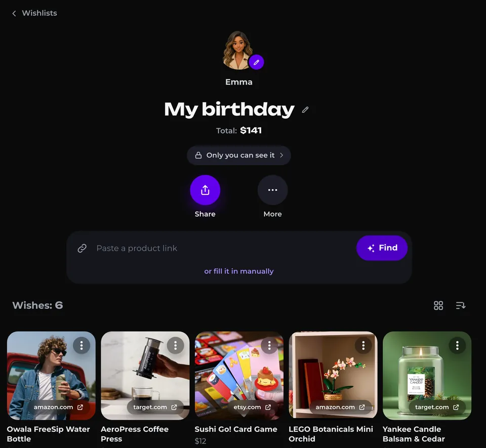Image resolution: width=486 pixels, height=448 pixels.
Task: Click the lock icon in privacy pill
Action: (x=198, y=155)
